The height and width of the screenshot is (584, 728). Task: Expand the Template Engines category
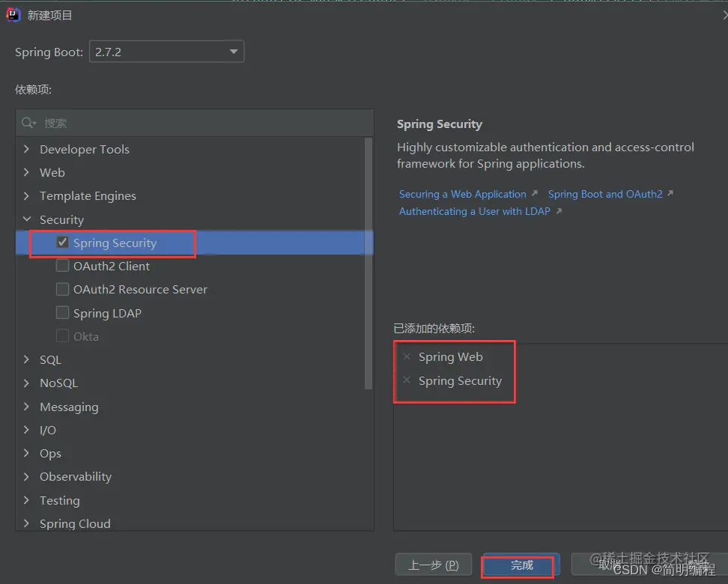tap(26, 195)
